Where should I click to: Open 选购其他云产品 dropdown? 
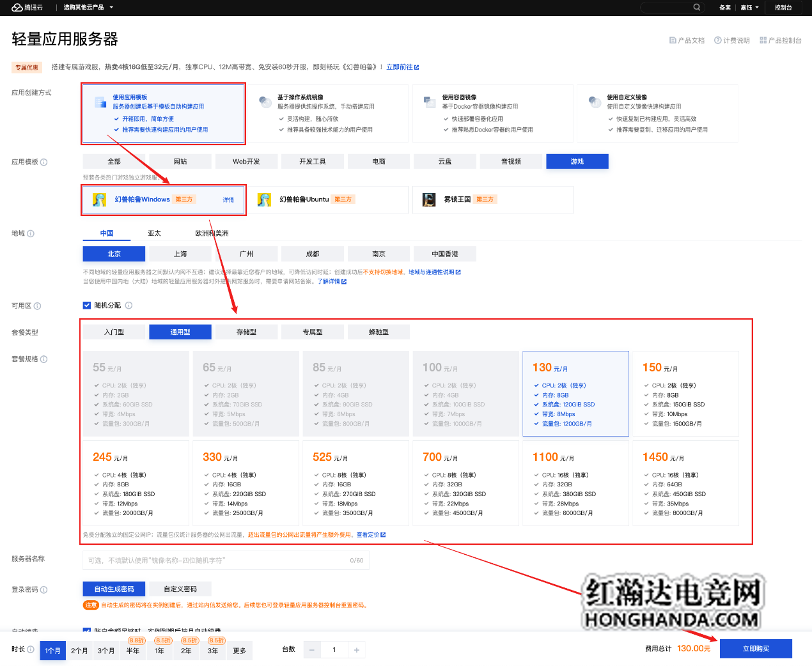(88, 8)
